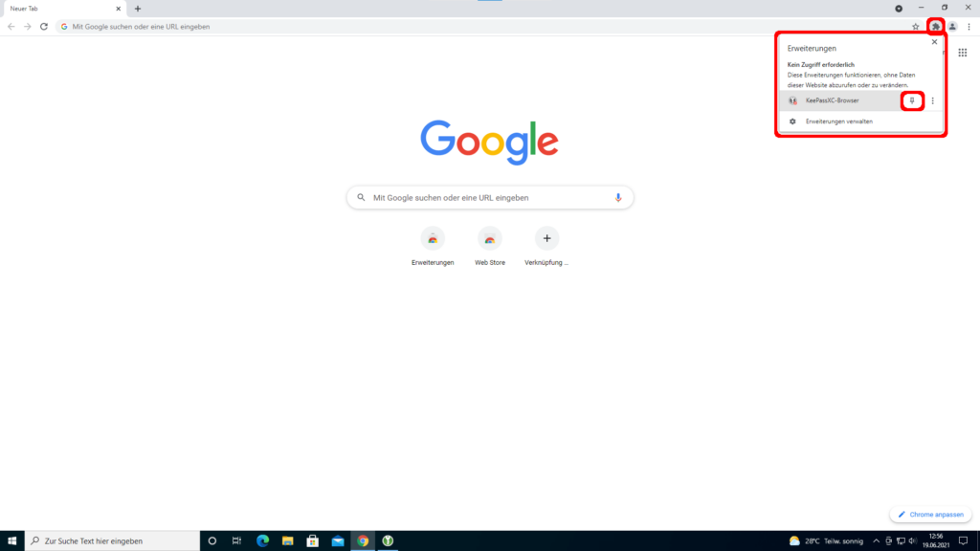Focus the Chrome address bar

(x=481, y=27)
